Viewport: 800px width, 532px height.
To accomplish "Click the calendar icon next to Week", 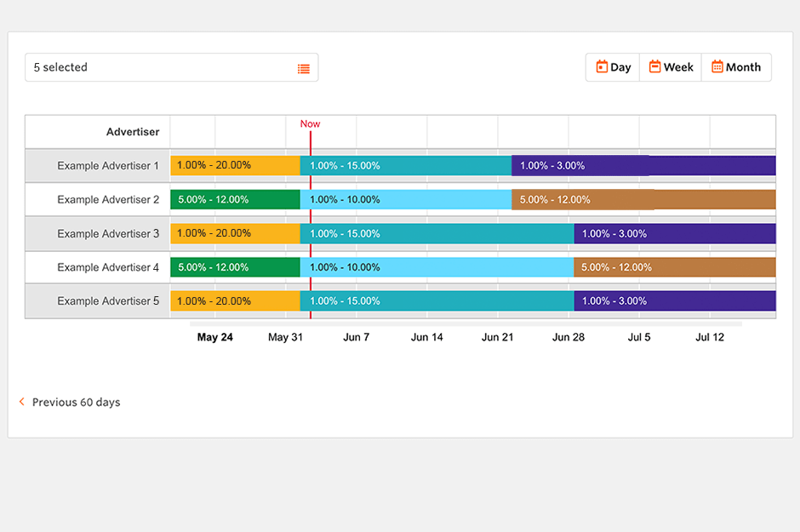I will coord(654,66).
